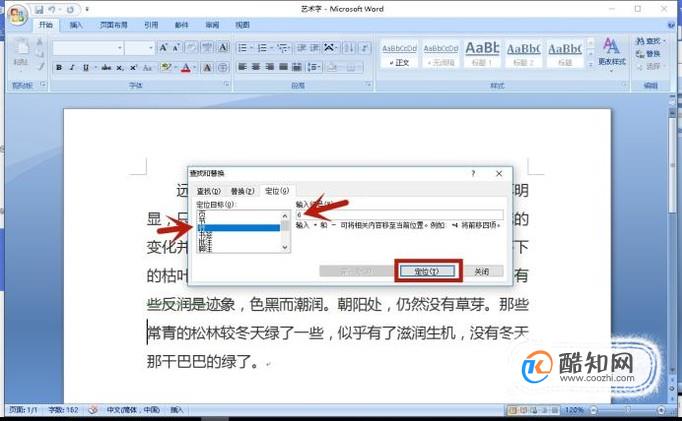Image resolution: width=682 pixels, height=421 pixels.
Task: Open the font color dropdown arrow
Action: click(194, 67)
